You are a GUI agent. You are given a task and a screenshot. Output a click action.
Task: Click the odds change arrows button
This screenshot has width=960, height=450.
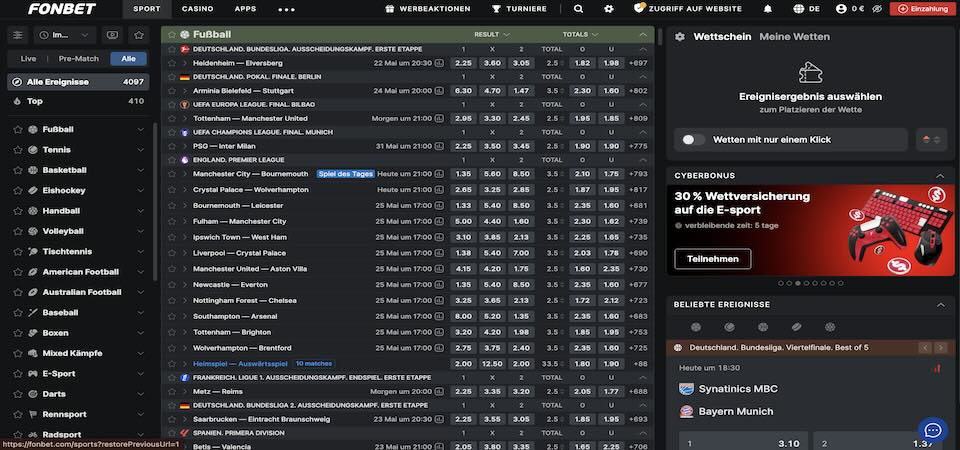931,140
